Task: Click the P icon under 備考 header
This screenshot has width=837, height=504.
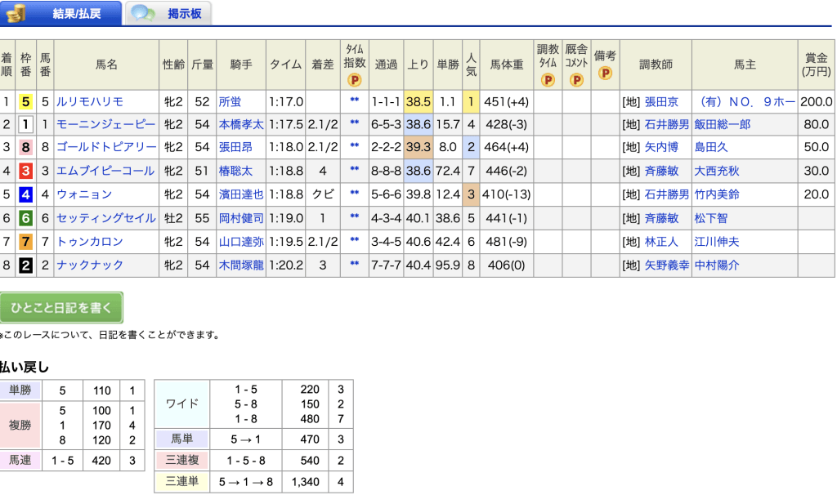Action: pos(606,73)
